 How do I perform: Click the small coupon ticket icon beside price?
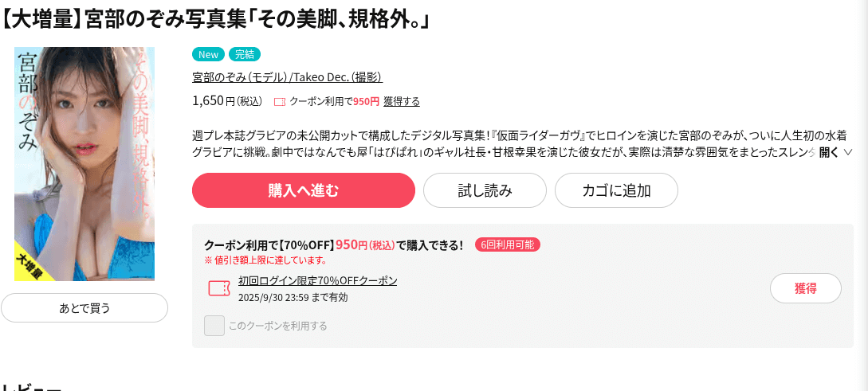(x=279, y=102)
